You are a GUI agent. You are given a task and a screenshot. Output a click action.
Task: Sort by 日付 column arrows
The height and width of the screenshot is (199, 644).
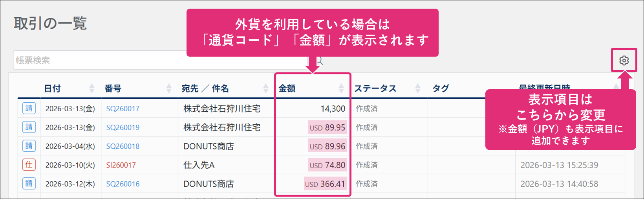(91, 88)
